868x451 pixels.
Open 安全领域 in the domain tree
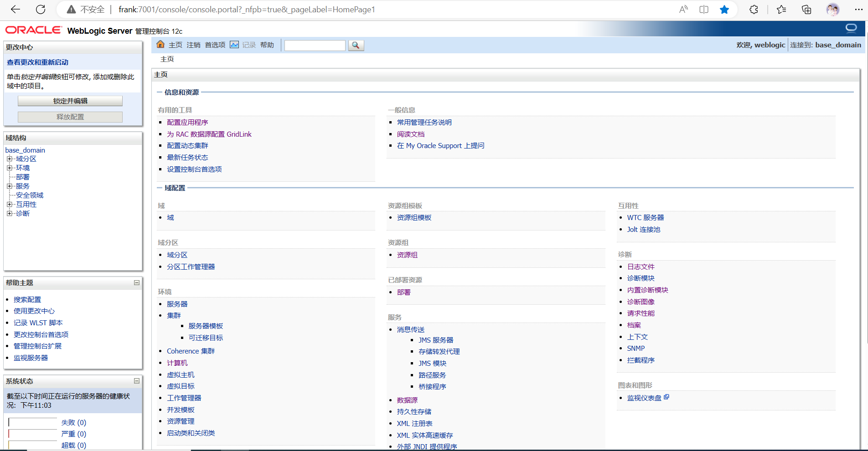click(x=30, y=195)
